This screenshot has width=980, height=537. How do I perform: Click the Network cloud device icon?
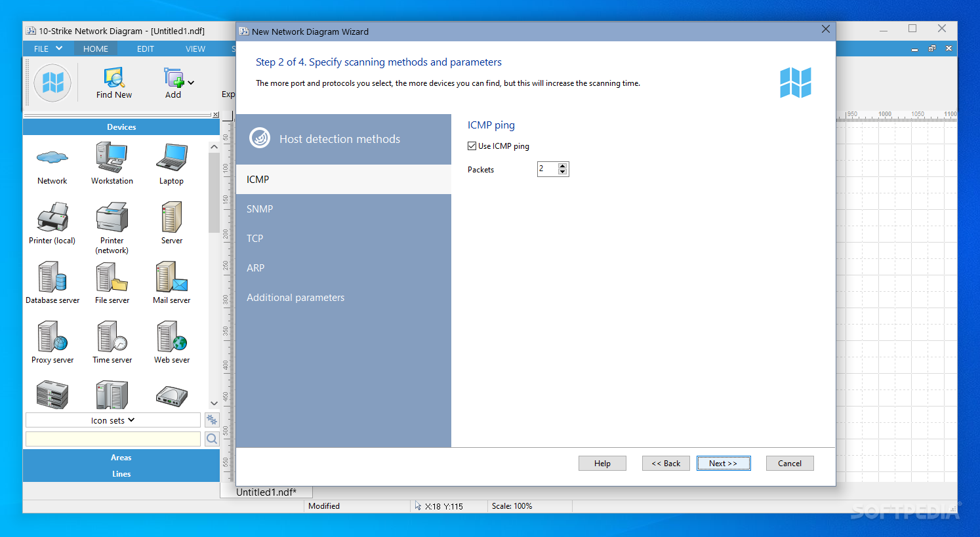tap(52, 157)
